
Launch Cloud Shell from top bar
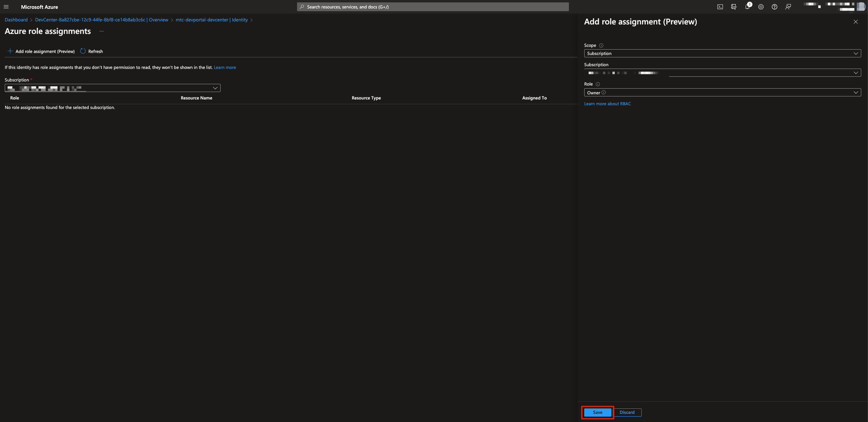point(720,7)
